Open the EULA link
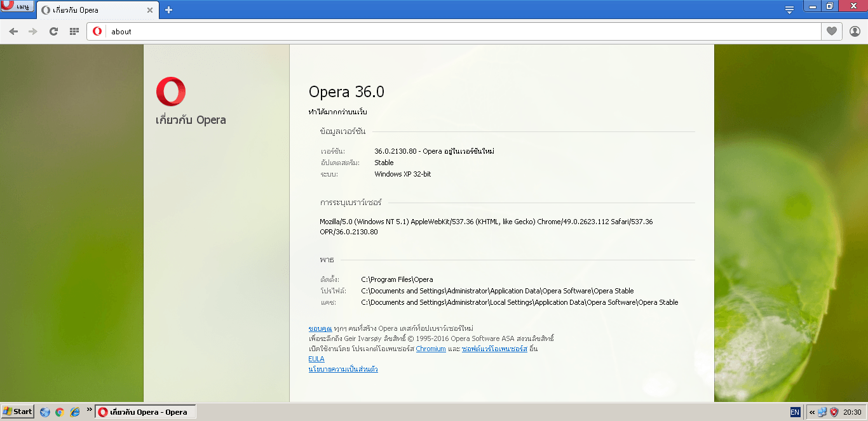Screen dimensions: 868x421 click(x=316, y=359)
